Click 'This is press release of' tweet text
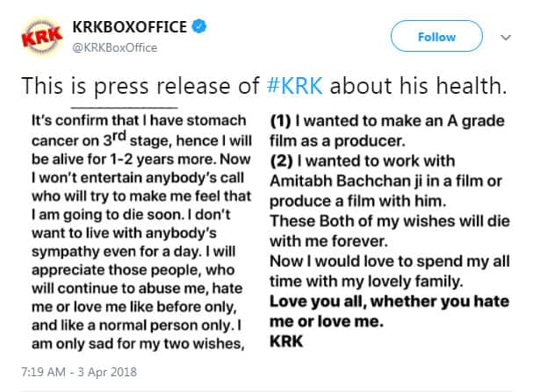Image resolution: width=540 pixels, height=392 pixels. click(140, 86)
